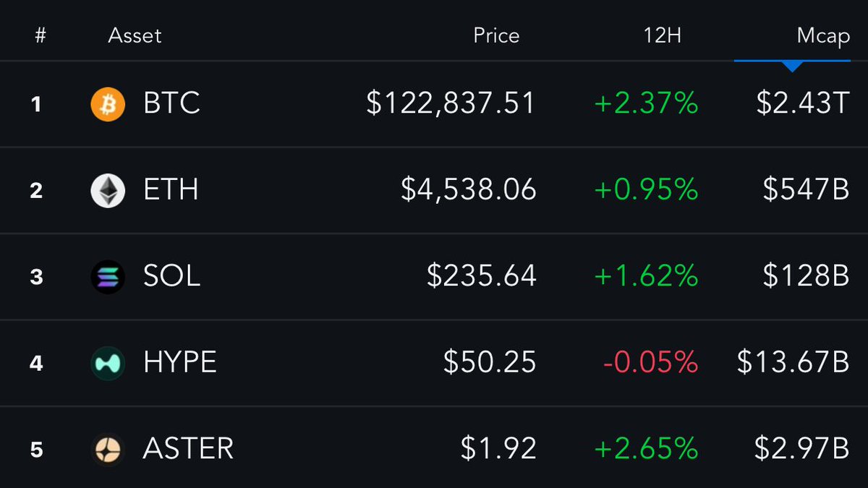Sort by Asset name header
The image size is (868, 488).
click(135, 36)
